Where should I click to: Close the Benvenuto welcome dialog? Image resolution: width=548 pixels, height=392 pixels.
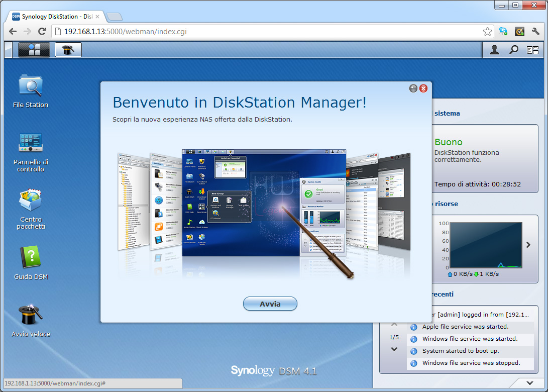423,88
